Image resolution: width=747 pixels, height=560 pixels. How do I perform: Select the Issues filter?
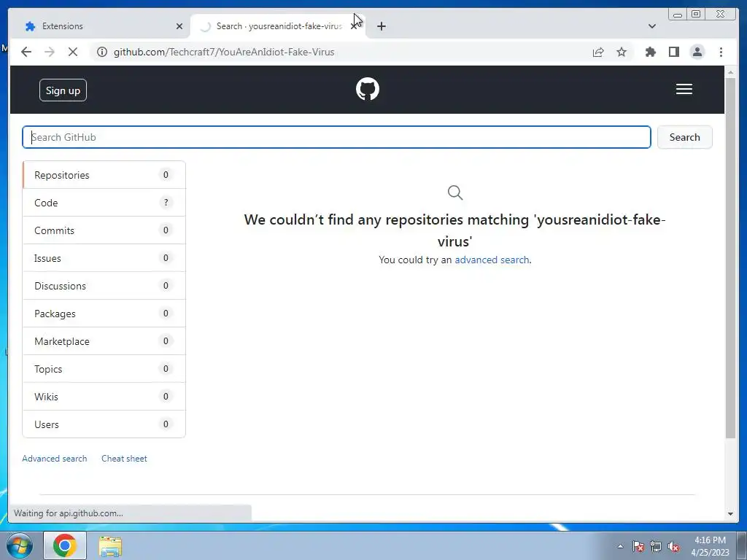[104, 258]
